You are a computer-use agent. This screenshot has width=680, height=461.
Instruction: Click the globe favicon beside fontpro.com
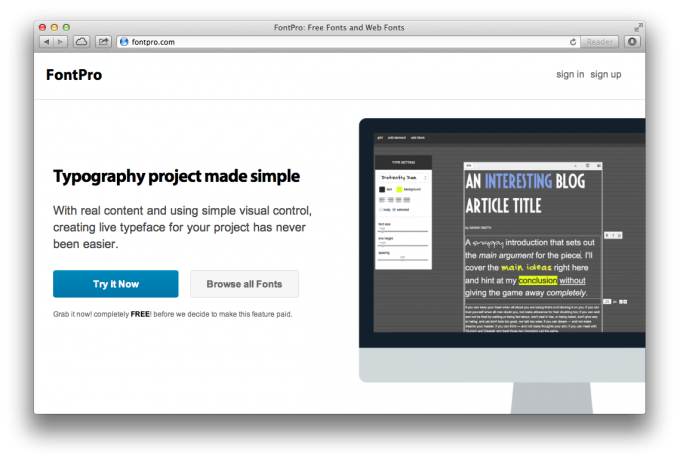(x=124, y=42)
